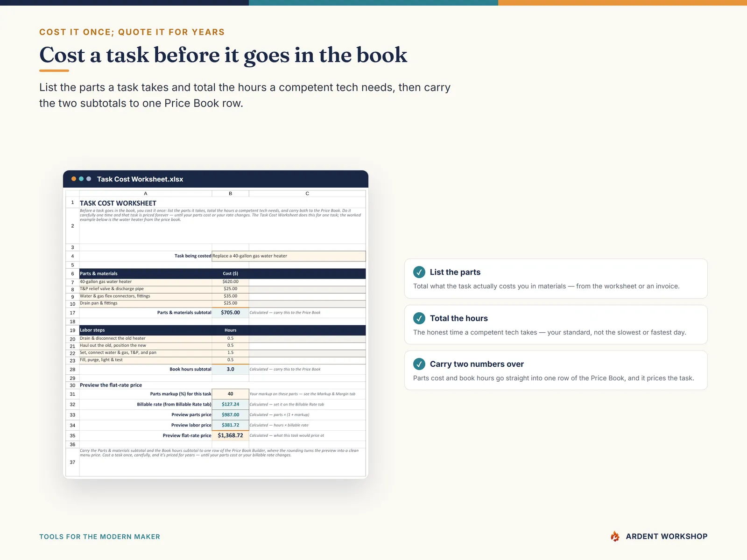
Task: Click the 'Carry two numbers over' card heading
Action: pyautogui.click(x=477, y=364)
